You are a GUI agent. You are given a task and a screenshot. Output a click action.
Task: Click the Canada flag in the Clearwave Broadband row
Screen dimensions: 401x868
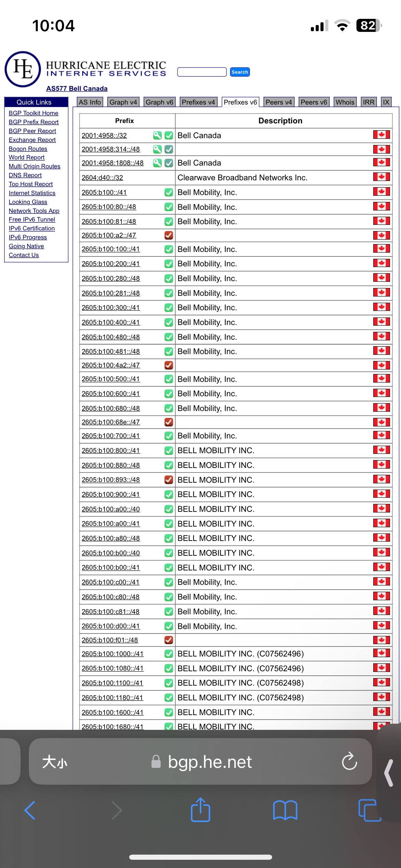[x=381, y=177]
